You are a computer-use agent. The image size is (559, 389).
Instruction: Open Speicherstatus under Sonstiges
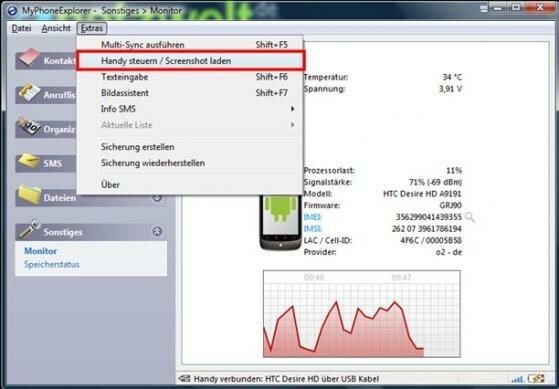(x=52, y=265)
